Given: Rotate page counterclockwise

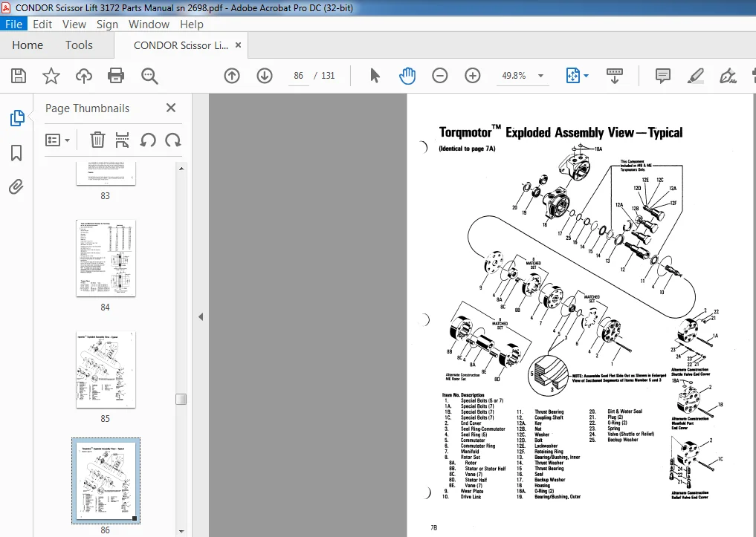Looking at the screenshot, I should pos(148,140).
